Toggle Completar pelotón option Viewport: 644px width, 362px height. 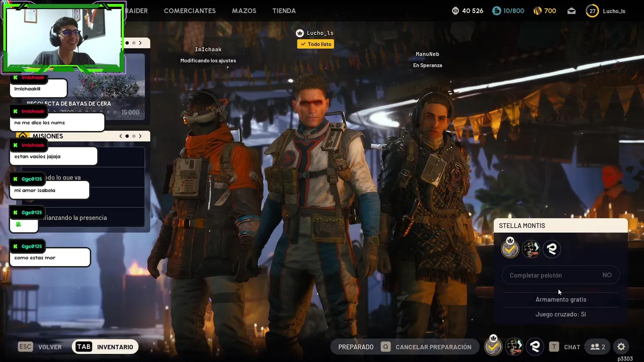tap(560, 275)
